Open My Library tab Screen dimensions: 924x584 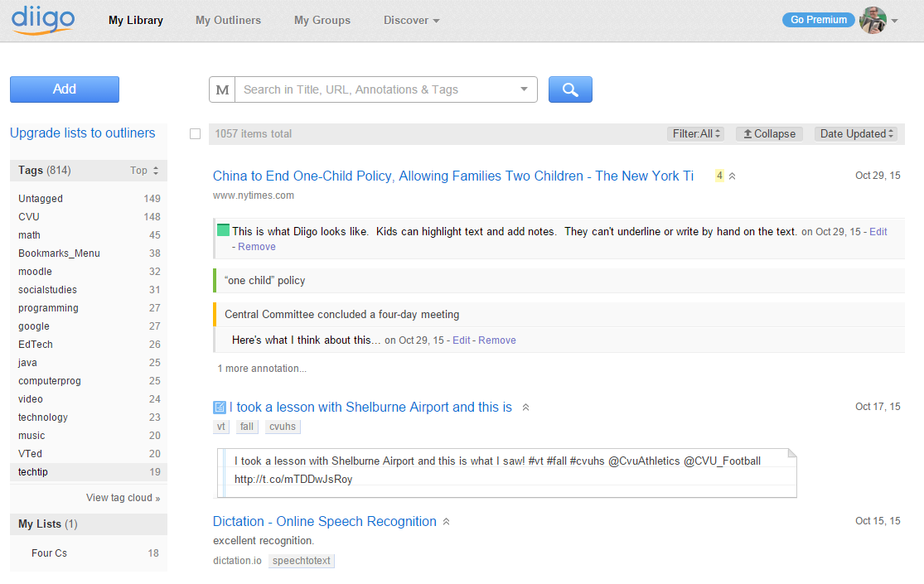136,20
